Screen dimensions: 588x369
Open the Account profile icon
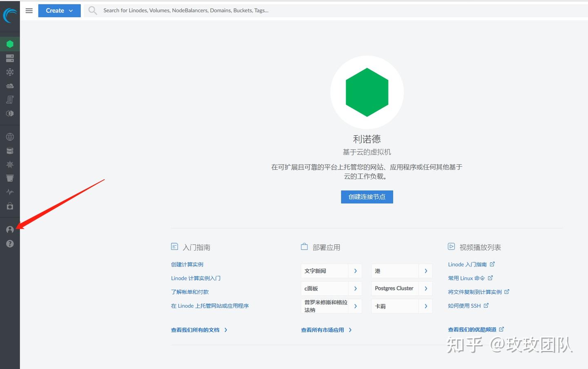10,229
